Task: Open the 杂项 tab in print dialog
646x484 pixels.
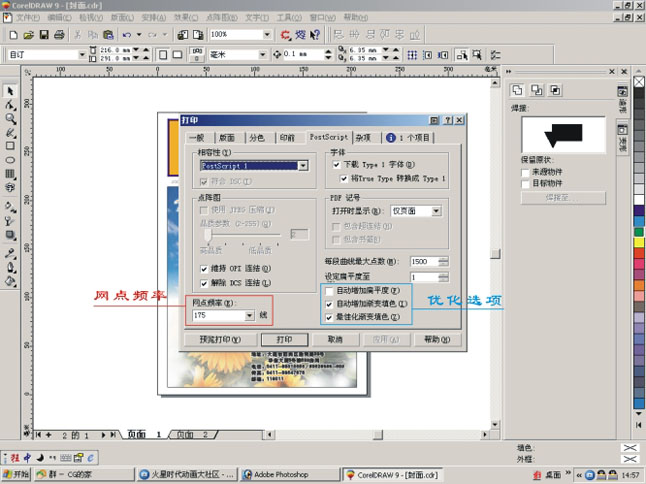Action: (x=363, y=137)
